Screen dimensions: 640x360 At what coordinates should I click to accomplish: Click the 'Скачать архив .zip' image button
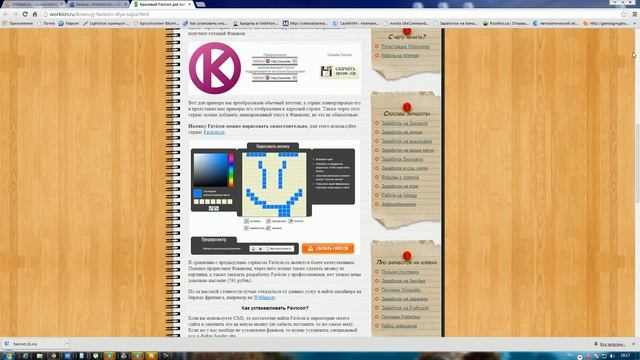[x=339, y=72]
